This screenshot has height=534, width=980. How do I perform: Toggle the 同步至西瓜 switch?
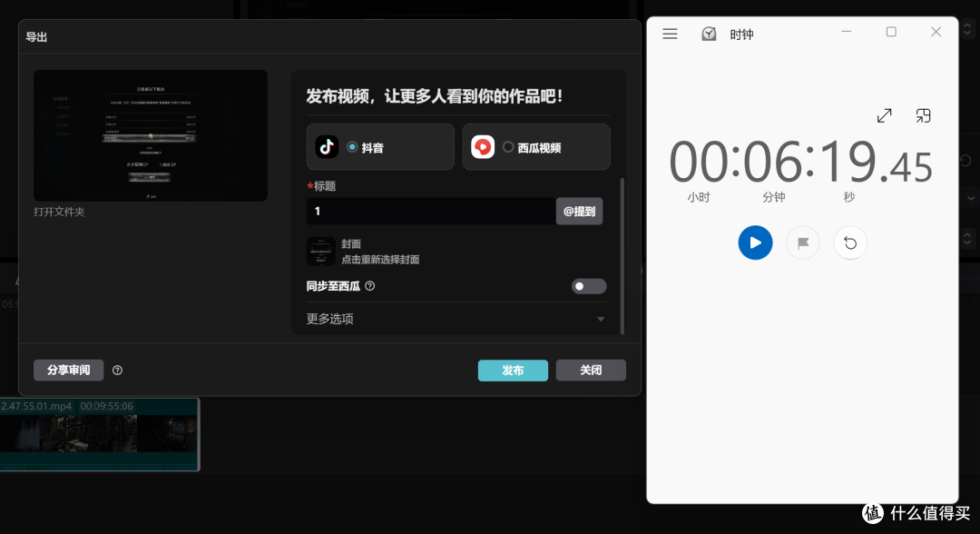coord(588,286)
